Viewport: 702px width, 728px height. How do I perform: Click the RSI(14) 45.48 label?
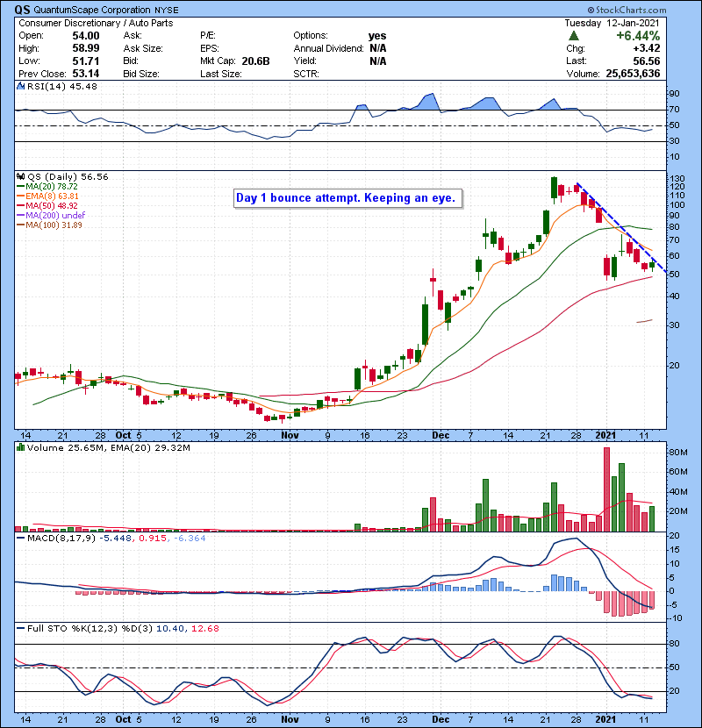pos(62,86)
